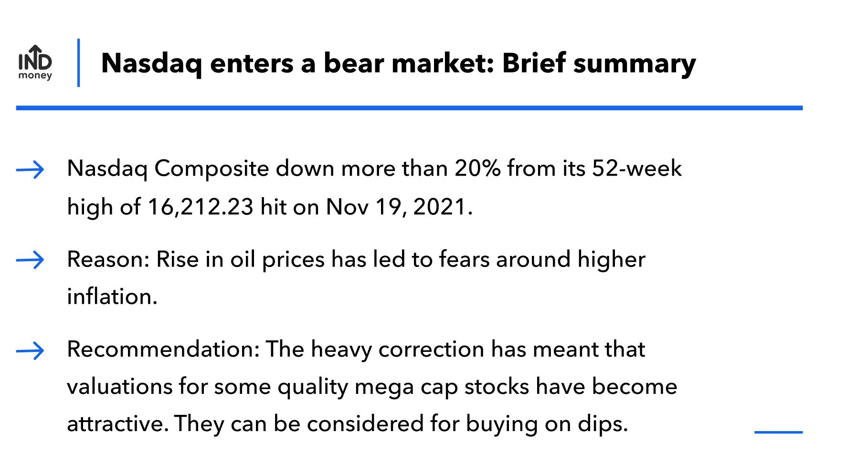Click the vertical blue divider beside logo

point(78,63)
